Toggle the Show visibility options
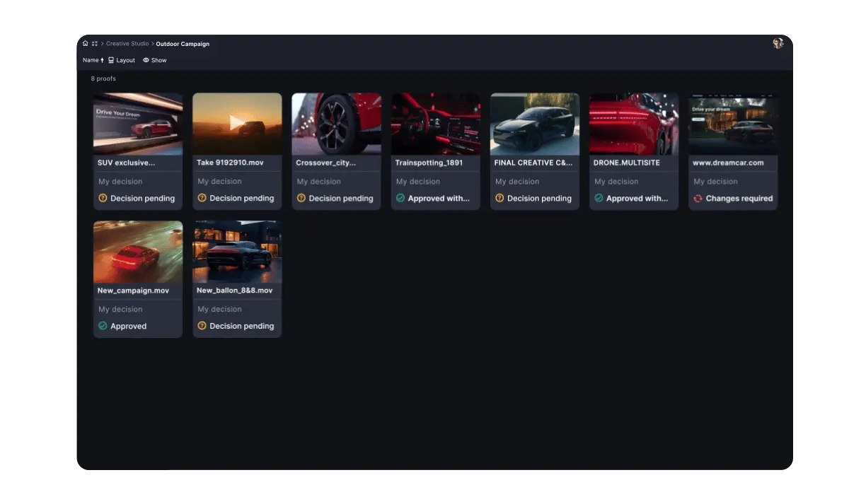Viewport: 849px width, 504px height. [x=155, y=60]
